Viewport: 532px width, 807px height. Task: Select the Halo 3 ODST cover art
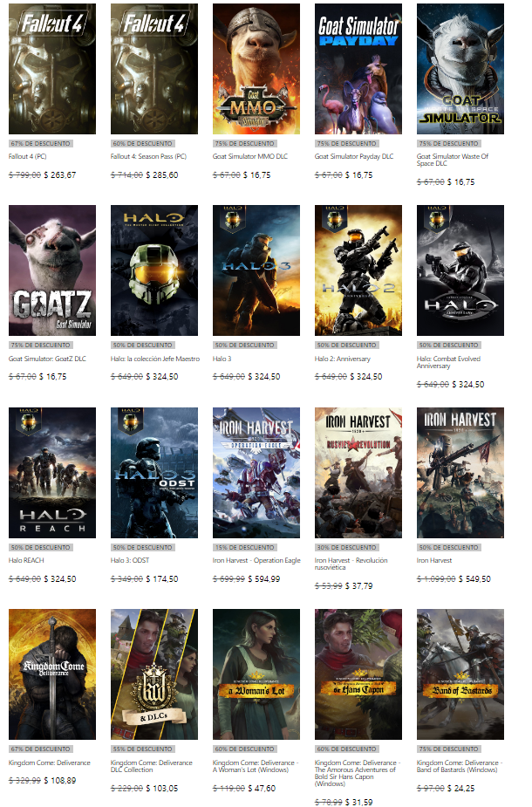tap(153, 472)
